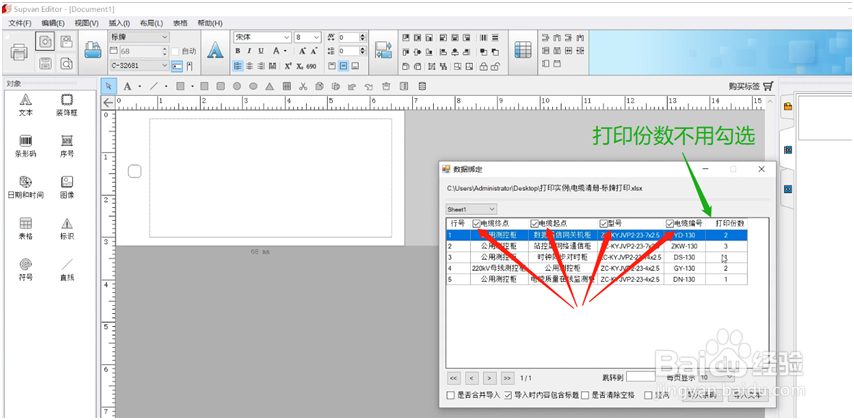This screenshot has width=854, height=420.
Task: Open the 布局(L) menu
Action: (x=151, y=23)
